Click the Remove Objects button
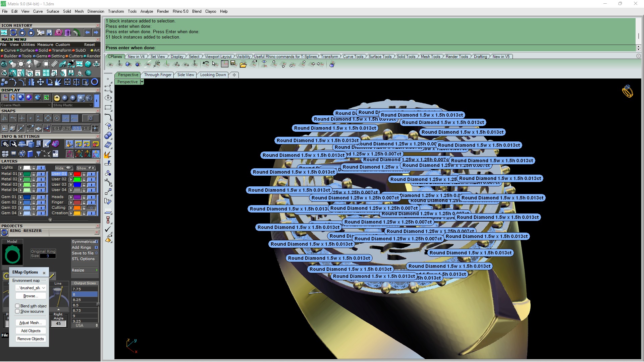Image resolution: width=644 pixels, height=362 pixels. [x=31, y=339]
